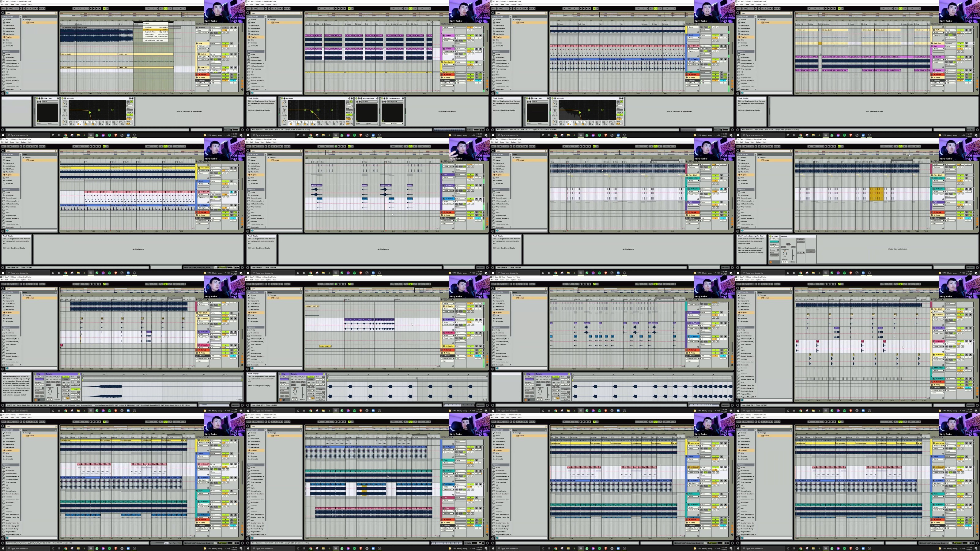Disable EQ Eight filter band 2, Copy-menu frame

pos(78,124)
